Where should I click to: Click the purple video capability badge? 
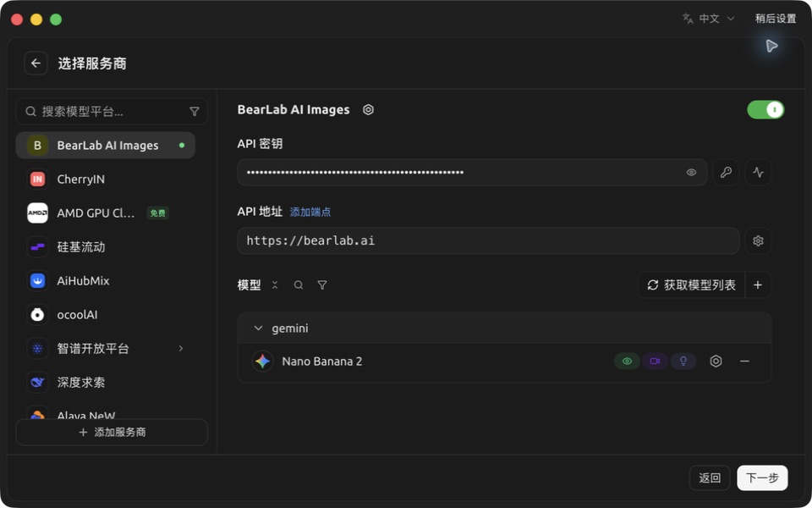655,362
